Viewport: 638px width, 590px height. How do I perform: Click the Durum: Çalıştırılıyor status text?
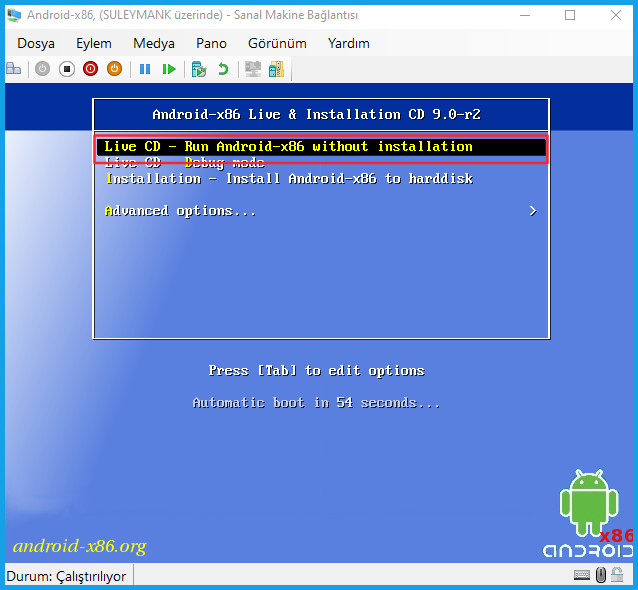66,576
